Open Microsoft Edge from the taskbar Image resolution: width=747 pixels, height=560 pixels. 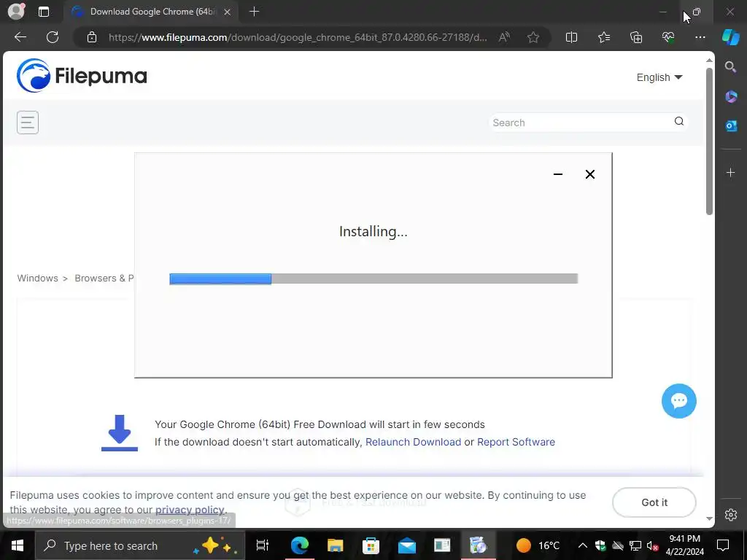point(300,545)
